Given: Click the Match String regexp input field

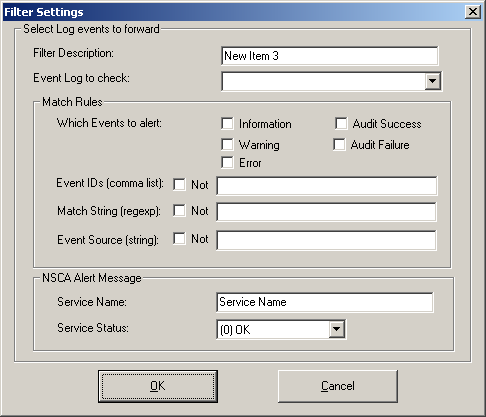Looking at the screenshot, I should 326,212.
